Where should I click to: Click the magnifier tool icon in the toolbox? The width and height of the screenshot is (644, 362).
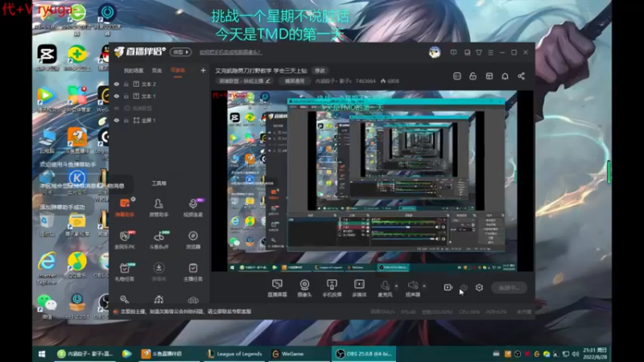125,299
